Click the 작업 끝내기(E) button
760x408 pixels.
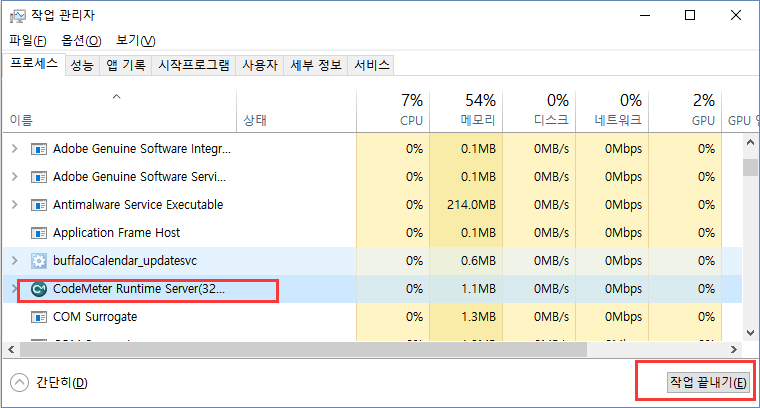(708, 382)
